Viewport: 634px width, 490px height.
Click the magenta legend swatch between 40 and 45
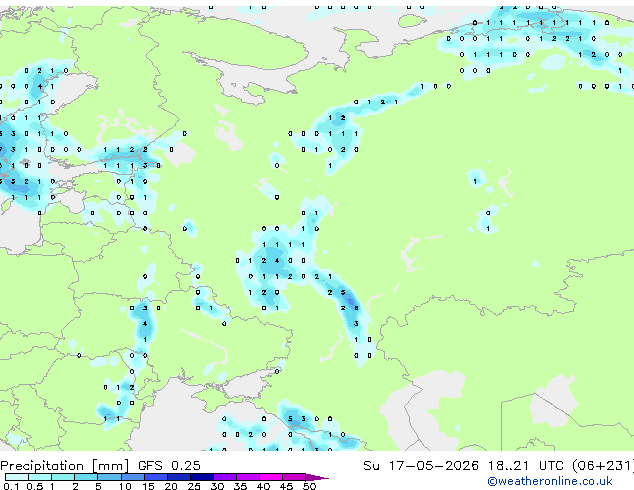(271, 477)
